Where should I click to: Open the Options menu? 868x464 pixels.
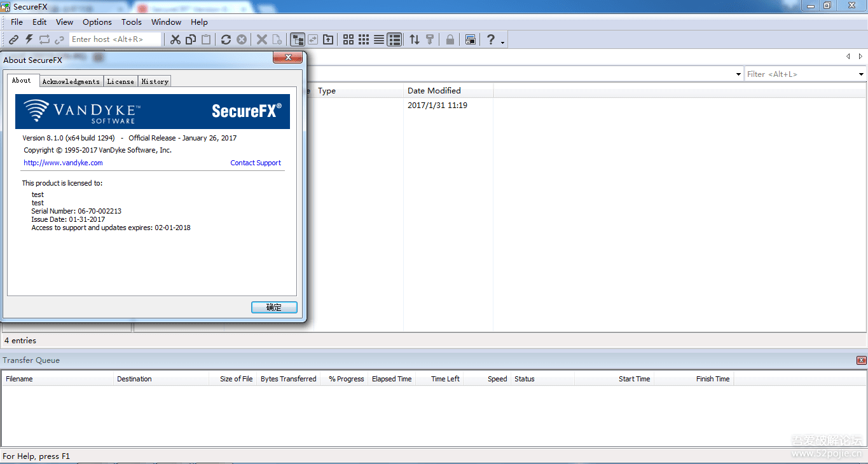tap(97, 22)
